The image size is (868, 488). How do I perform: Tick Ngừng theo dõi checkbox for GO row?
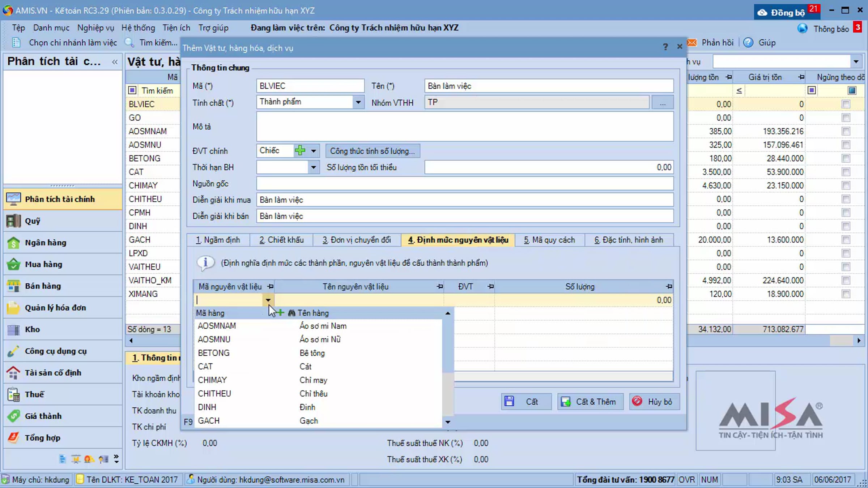point(846,118)
